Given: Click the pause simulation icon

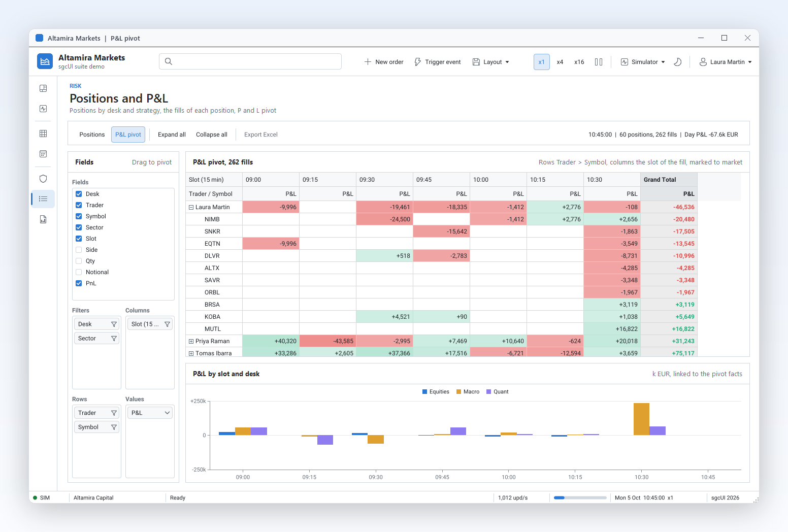Looking at the screenshot, I should (x=599, y=62).
